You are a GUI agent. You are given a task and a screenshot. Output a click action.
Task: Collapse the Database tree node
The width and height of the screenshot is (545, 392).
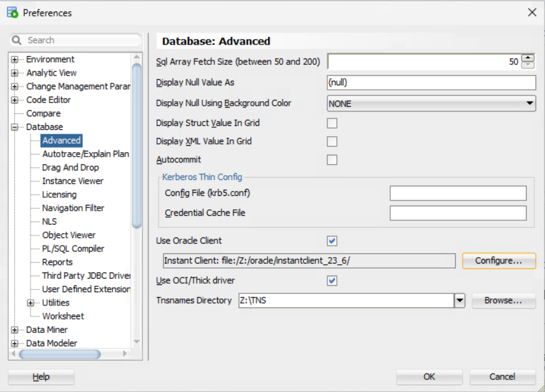[14, 127]
